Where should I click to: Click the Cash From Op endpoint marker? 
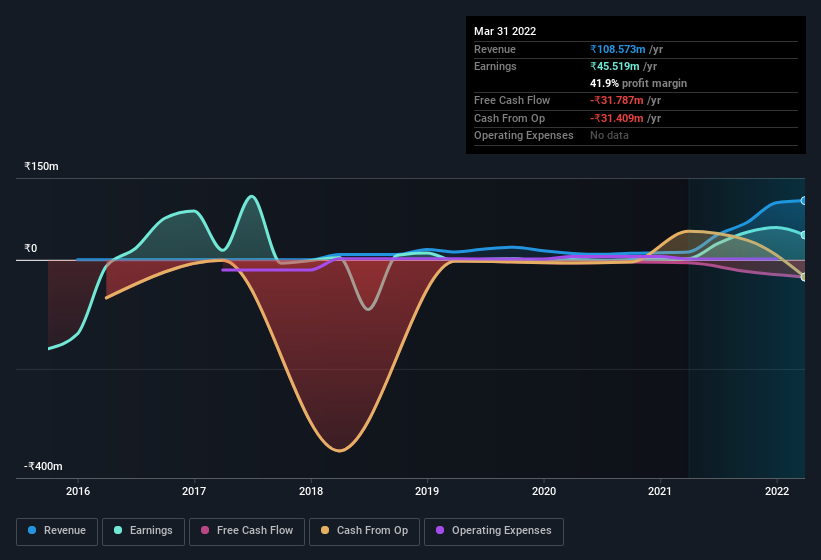click(804, 277)
